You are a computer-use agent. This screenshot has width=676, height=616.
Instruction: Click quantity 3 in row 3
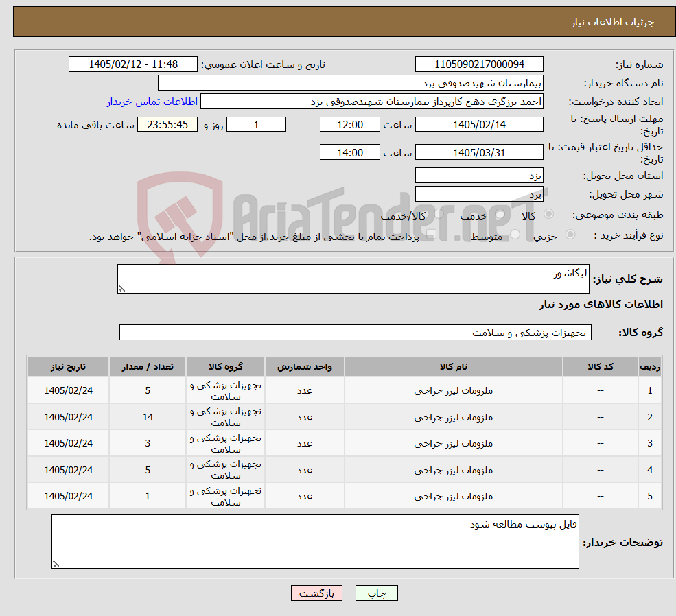click(x=148, y=443)
